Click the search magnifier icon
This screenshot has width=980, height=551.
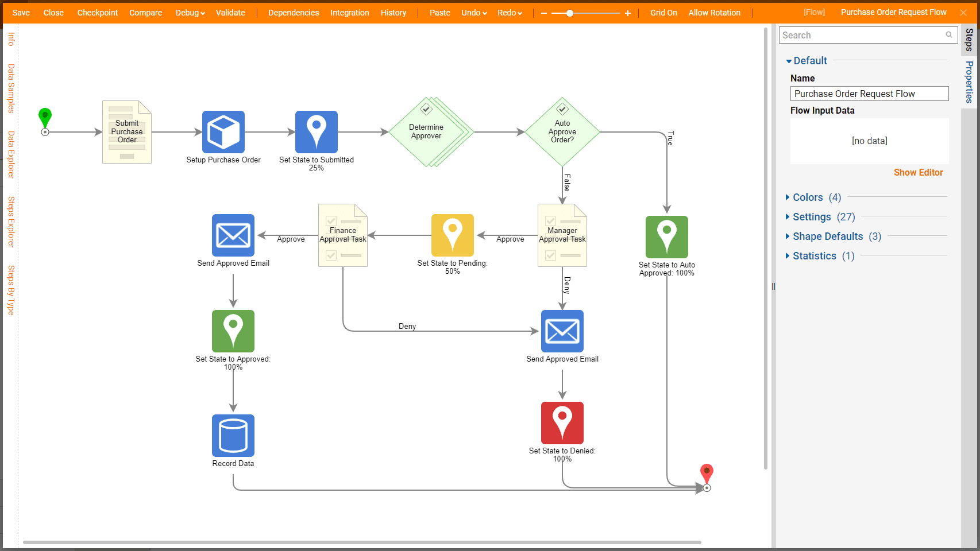click(x=949, y=35)
